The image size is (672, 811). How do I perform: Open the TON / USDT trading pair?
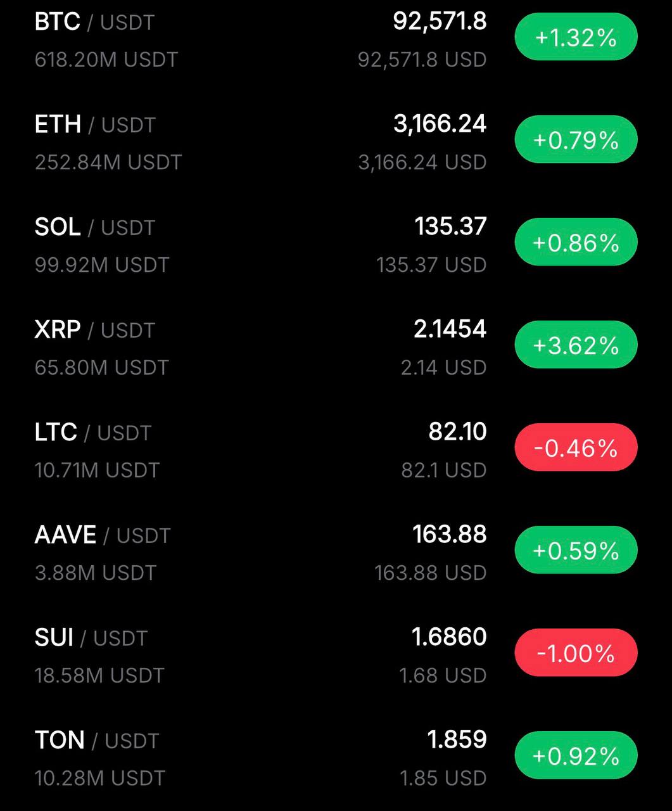point(96,741)
